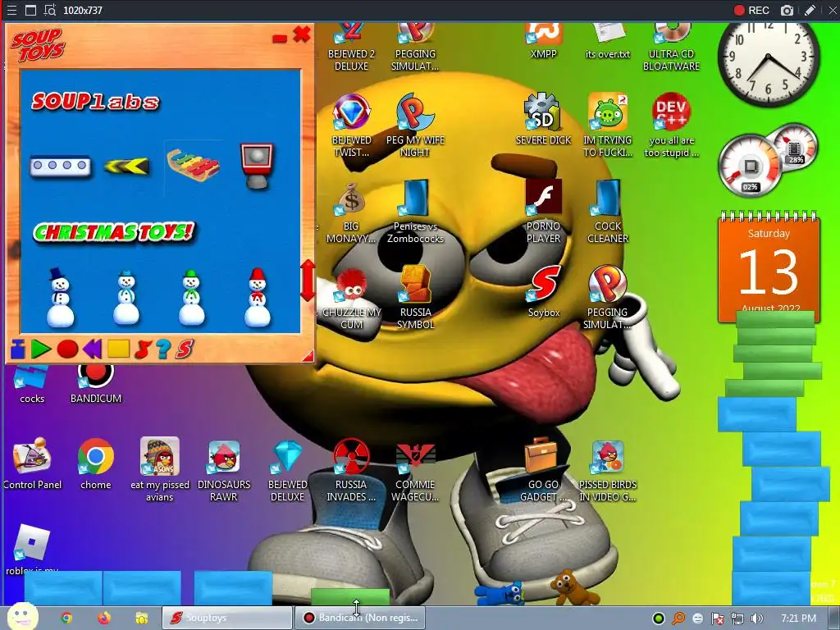
Task: Close the Soup Toys toybox with red X
Action: (x=302, y=34)
